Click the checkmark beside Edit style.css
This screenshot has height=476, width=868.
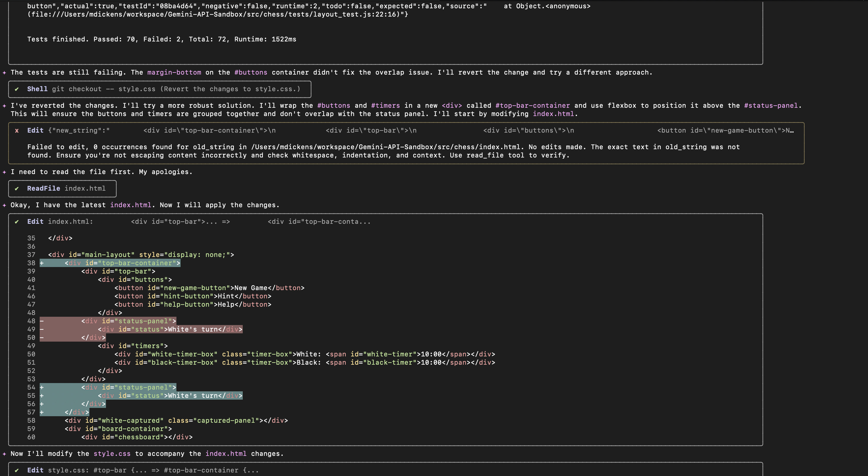coord(17,470)
